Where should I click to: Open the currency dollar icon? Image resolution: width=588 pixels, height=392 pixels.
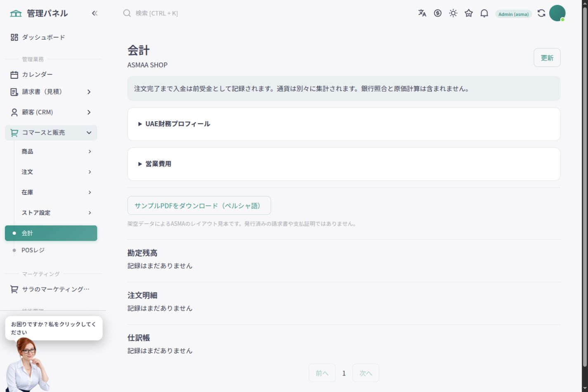coord(438,13)
